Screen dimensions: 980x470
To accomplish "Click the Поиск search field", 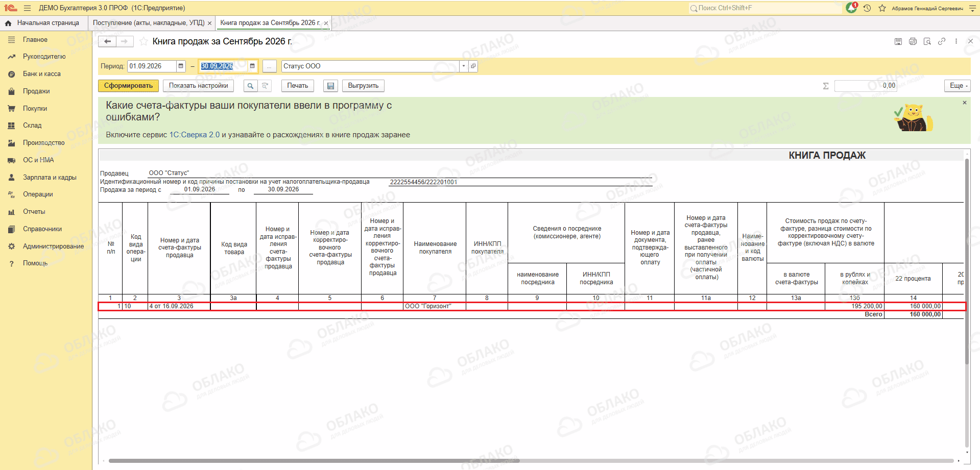I will 765,8.
